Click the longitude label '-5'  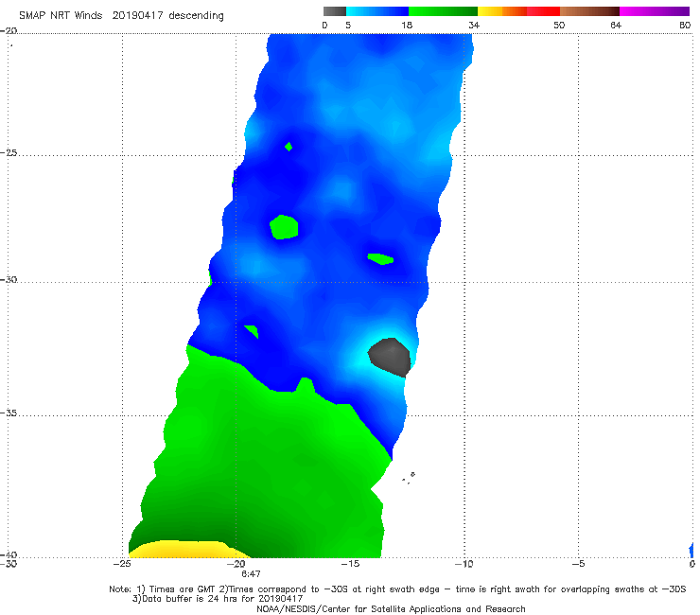[x=578, y=564]
